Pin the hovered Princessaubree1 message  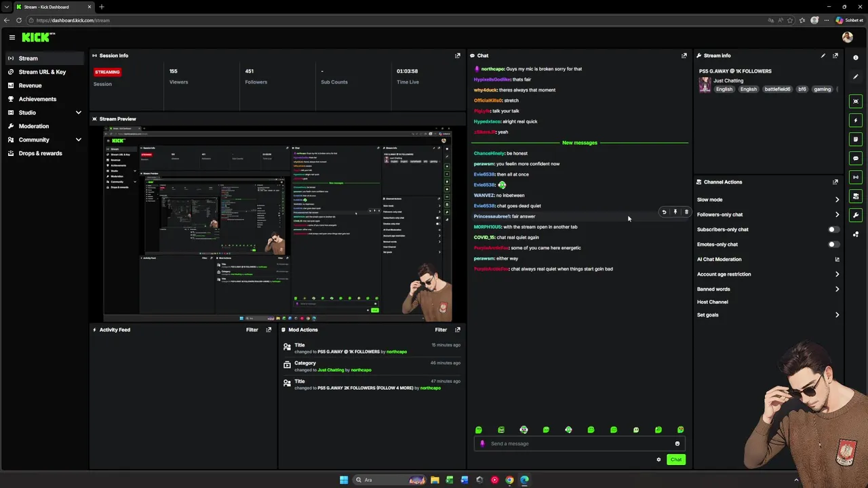point(675,212)
